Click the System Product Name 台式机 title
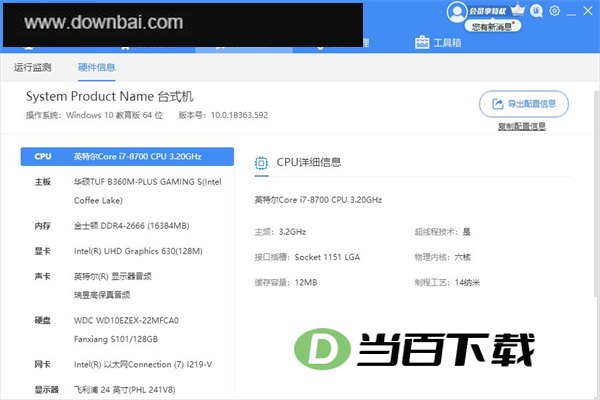This screenshot has height=400, width=600. pos(109,96)
